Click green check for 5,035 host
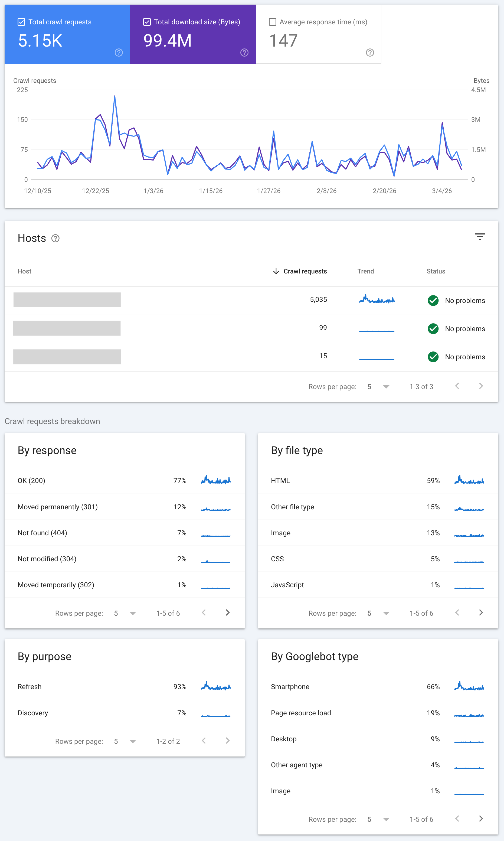 pyautogui.click(x=433, y=301)
